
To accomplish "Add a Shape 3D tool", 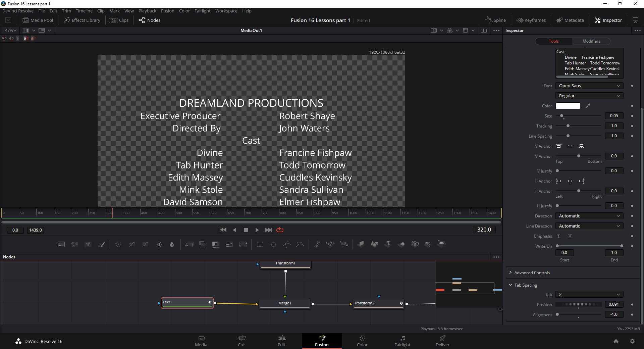I will [x=374, y=244].
